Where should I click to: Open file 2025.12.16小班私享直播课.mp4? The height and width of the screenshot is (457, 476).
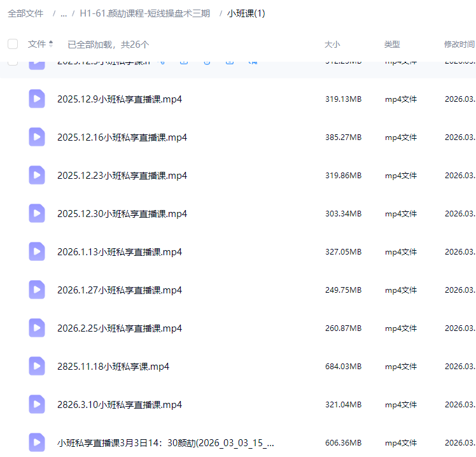click(x=122, y=137)
